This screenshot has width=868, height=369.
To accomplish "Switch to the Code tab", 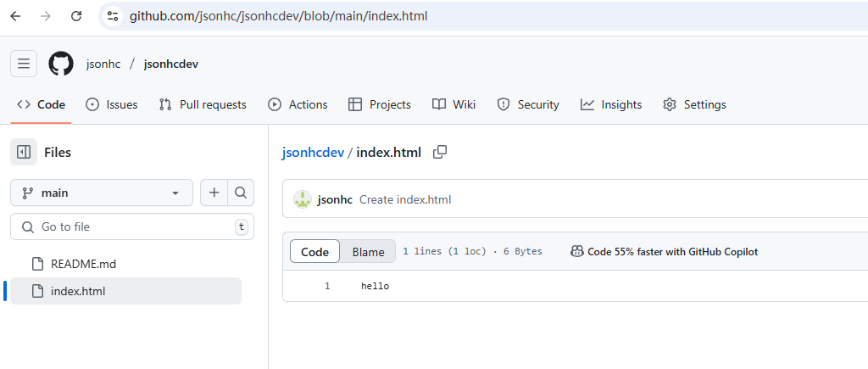I will click(x=41, y=104).
